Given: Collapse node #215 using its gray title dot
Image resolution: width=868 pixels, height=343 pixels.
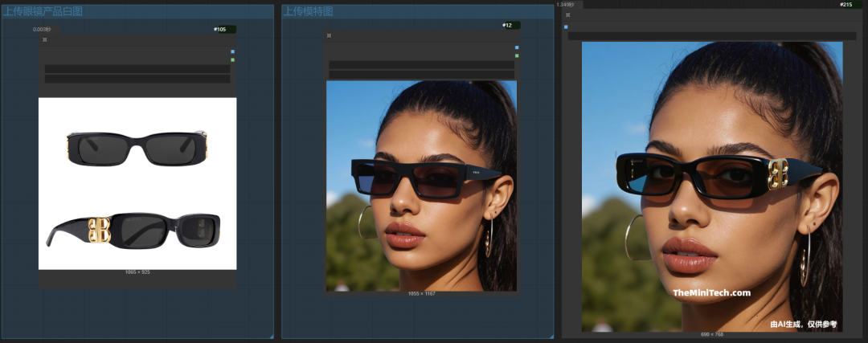Looking at the screenshot, I should [x=568, y=14].
